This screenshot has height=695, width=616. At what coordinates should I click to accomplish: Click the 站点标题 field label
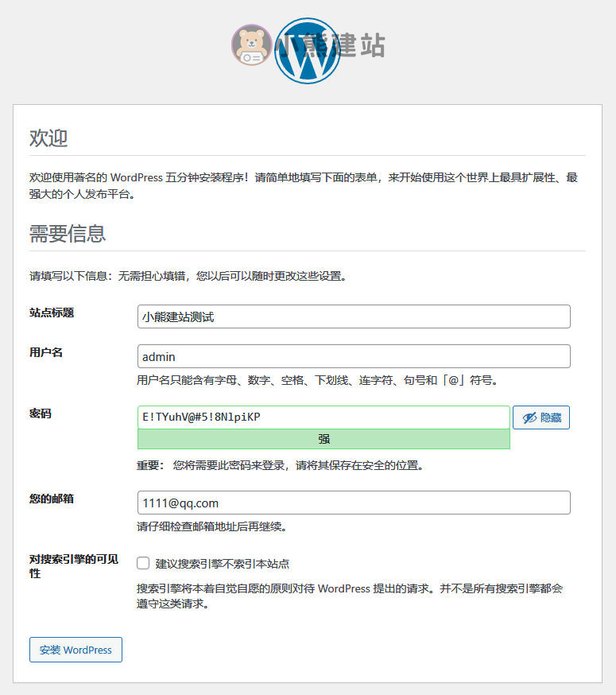click(x=52, y=313)
